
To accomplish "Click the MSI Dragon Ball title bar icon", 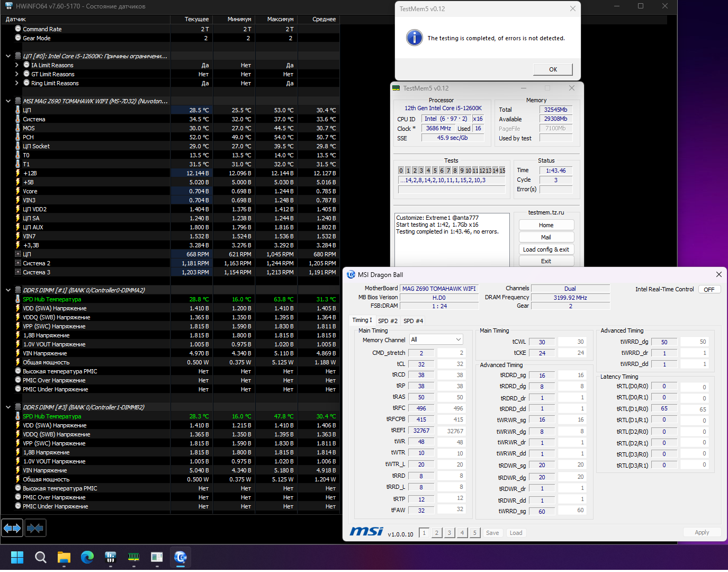I will tap(351, 274).
